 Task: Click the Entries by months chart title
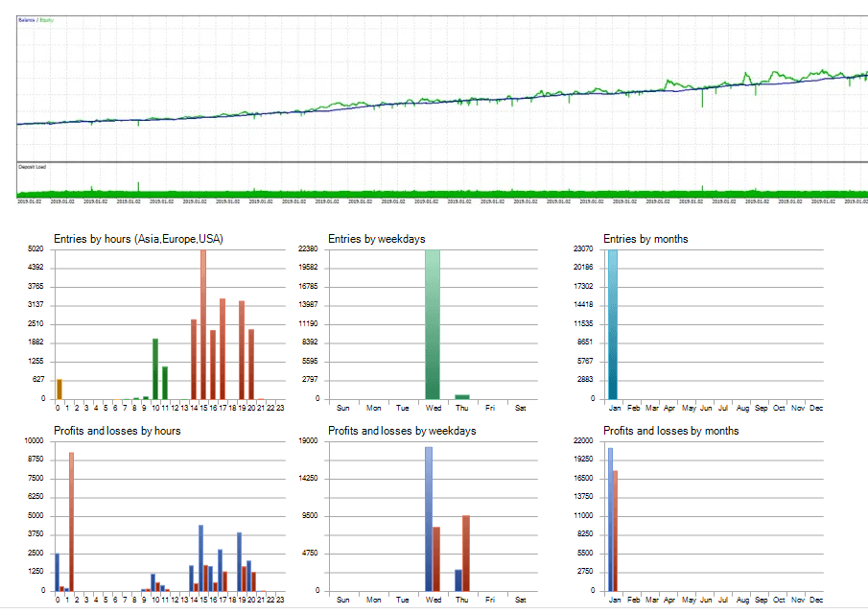click(x=645, y=239)
